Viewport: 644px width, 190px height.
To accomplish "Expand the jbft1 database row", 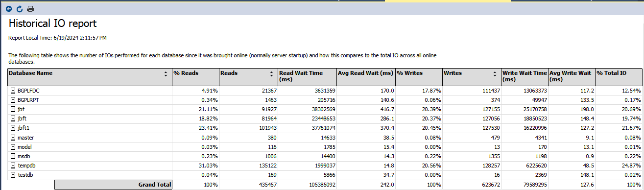I will click(13, 128).
